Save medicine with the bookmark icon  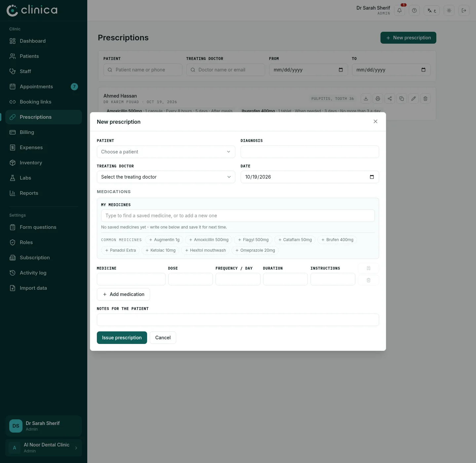(369, 268)
